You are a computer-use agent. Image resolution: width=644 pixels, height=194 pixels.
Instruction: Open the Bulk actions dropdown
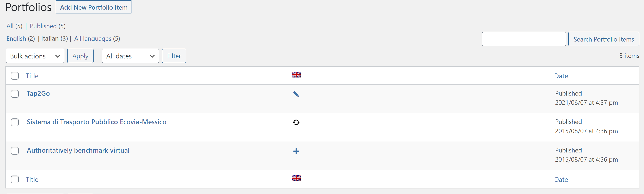[35, 56]
